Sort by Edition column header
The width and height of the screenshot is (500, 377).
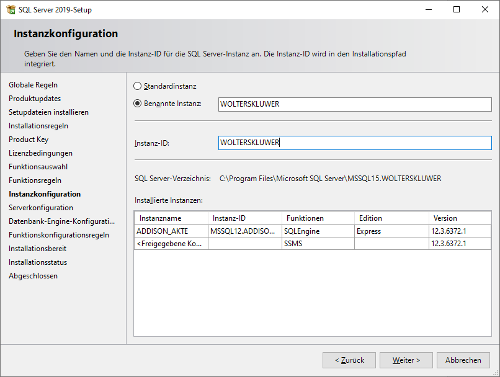point(391,218)
